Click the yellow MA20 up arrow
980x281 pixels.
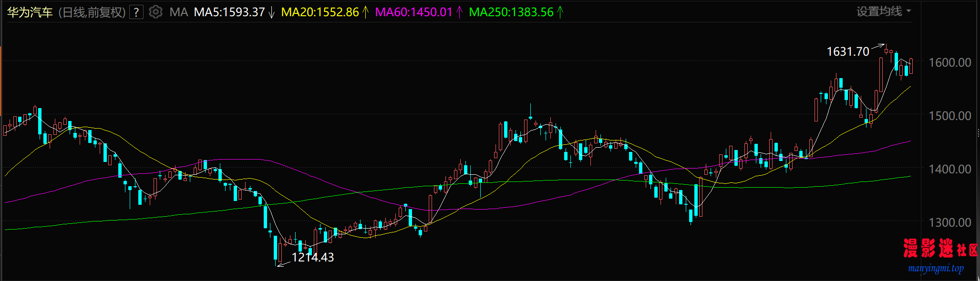point(366,12)
